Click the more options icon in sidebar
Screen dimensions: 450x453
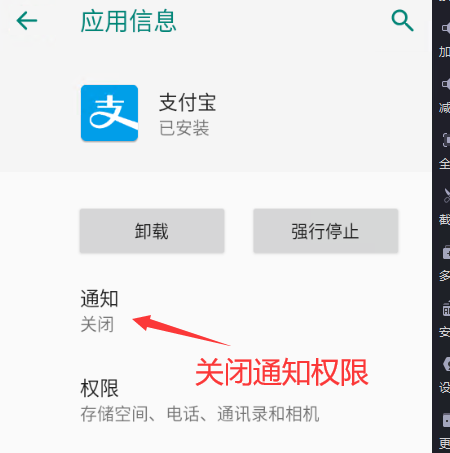click(446, 421)
